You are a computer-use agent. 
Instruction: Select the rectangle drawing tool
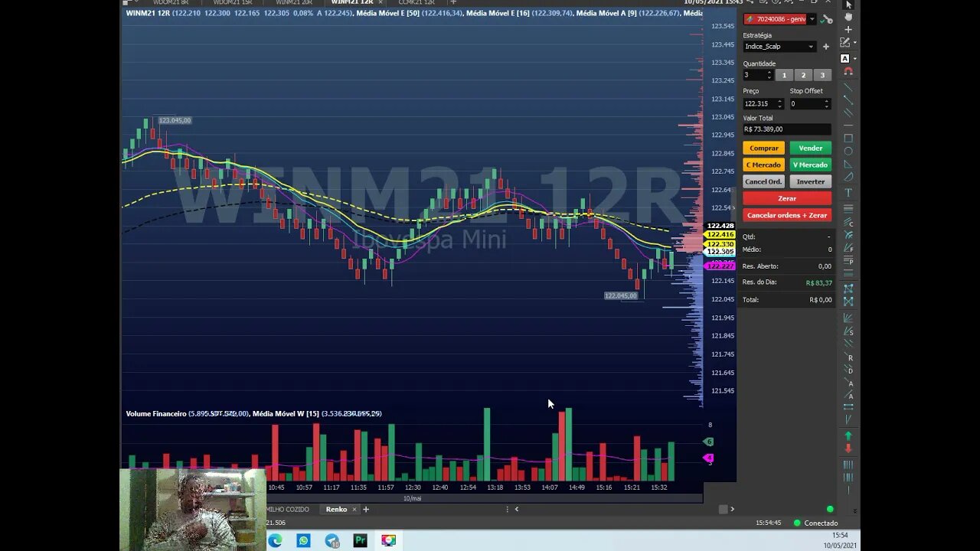[x=848, y=139]
